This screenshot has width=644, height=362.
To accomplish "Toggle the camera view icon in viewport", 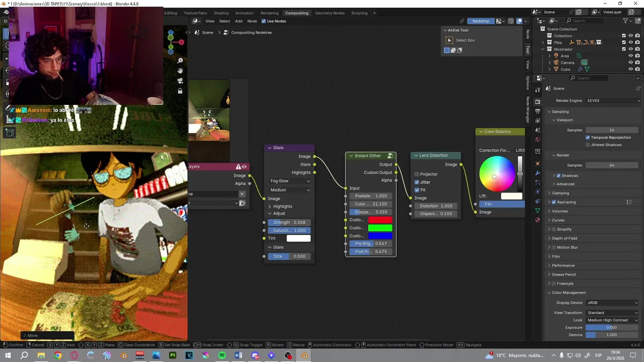I will click(x=180, y=81).
